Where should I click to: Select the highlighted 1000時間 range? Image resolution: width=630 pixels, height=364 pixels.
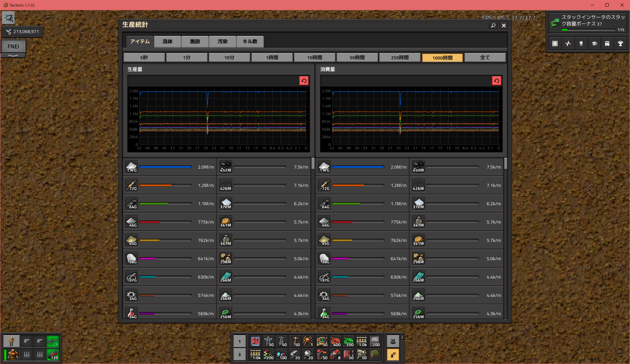[443, 58]
